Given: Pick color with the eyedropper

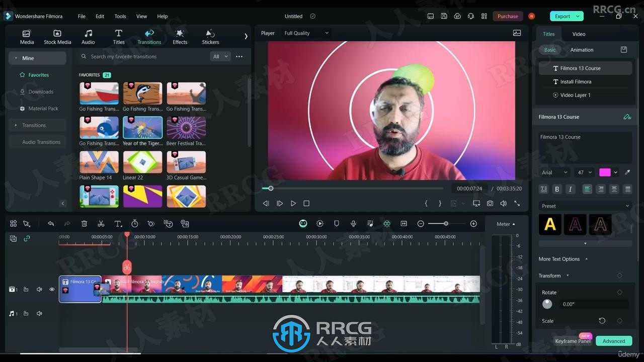Looking at the screenshot, I should pyautogui.click(x=627, y=172).
